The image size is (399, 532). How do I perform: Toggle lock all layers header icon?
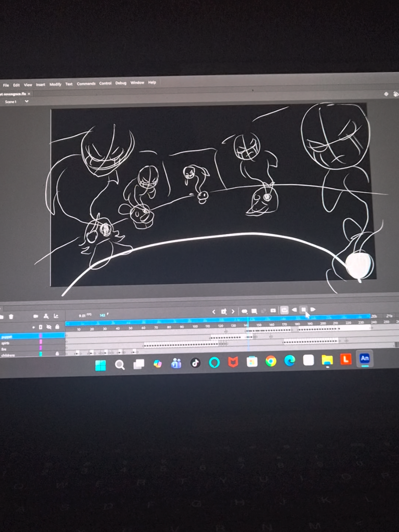click(x=57, y=327)
